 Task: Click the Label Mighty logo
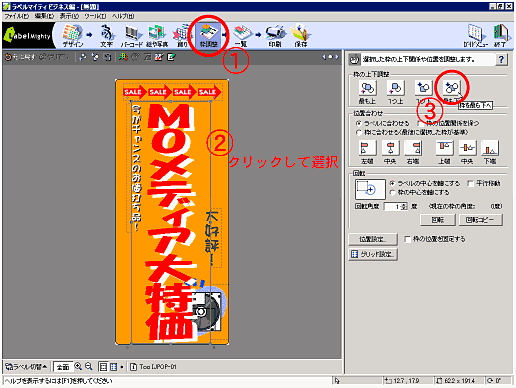pos(28,36)
